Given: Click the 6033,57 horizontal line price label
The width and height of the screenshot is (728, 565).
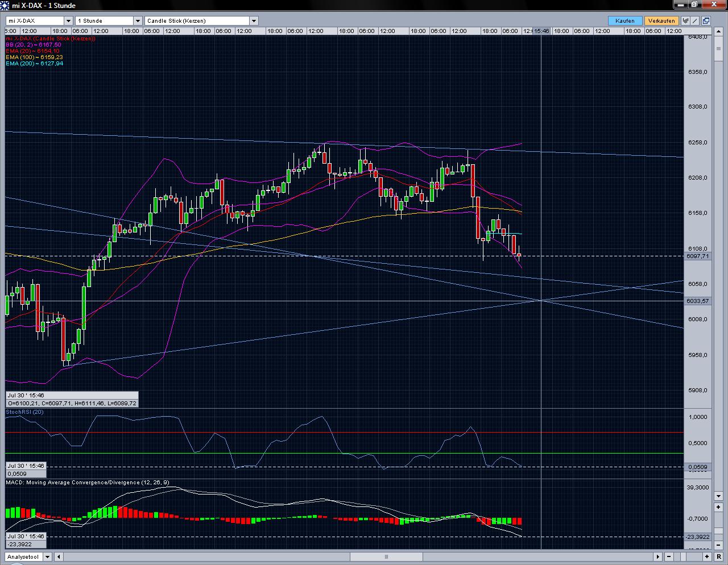Looking at the screenshot, I should 698,301.
